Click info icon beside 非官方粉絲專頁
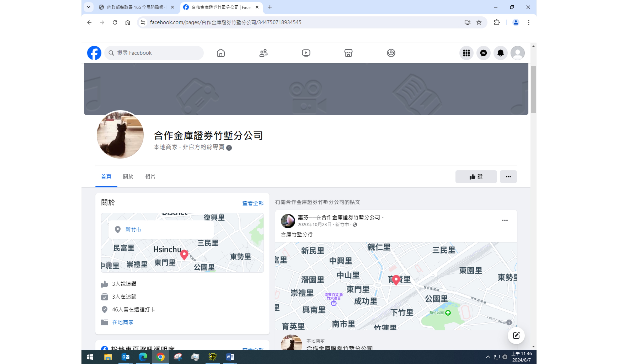This screenshot has height=364, width=618. [x=229, y=148]
